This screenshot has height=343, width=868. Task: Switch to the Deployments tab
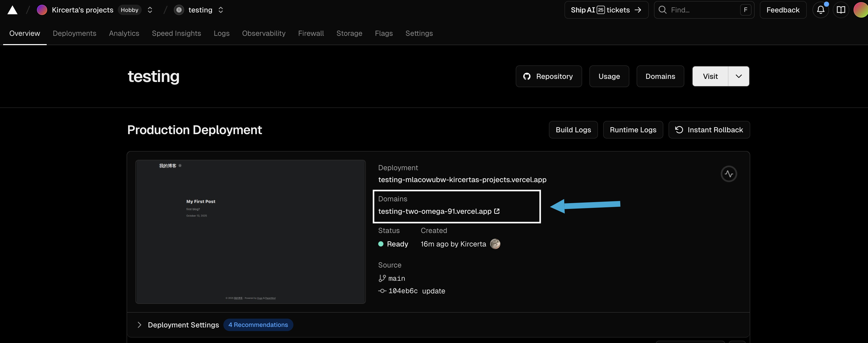tap(74, 33)
